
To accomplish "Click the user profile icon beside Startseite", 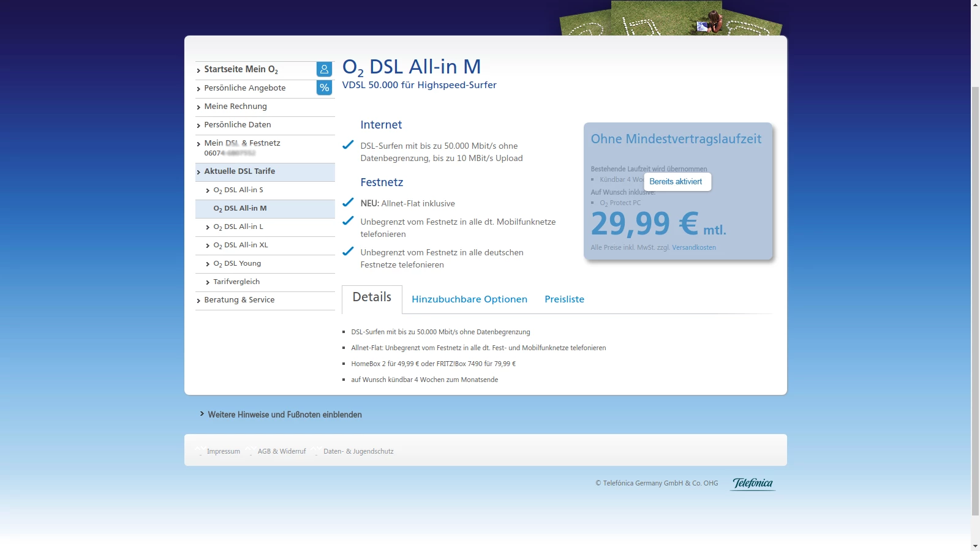I will coord(324,69).
